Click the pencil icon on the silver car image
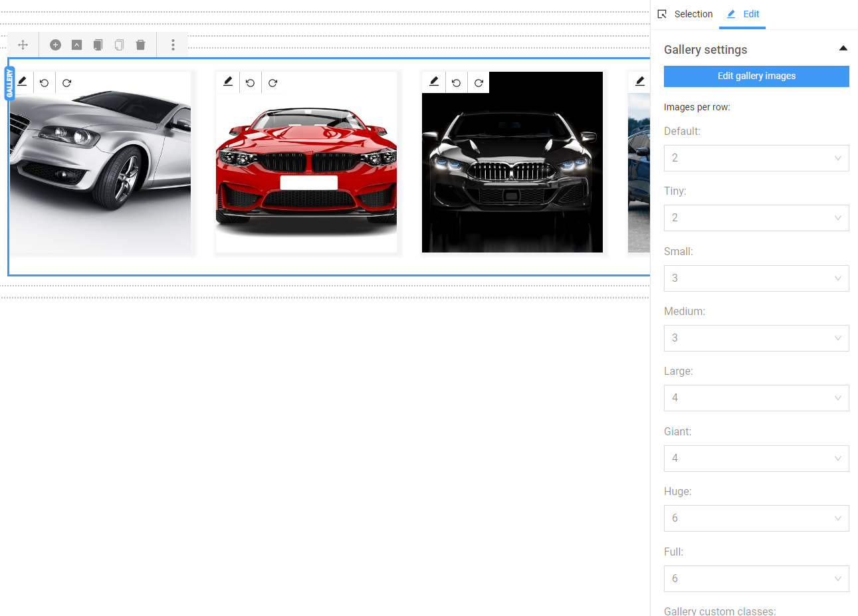 (x=22, y=82)
